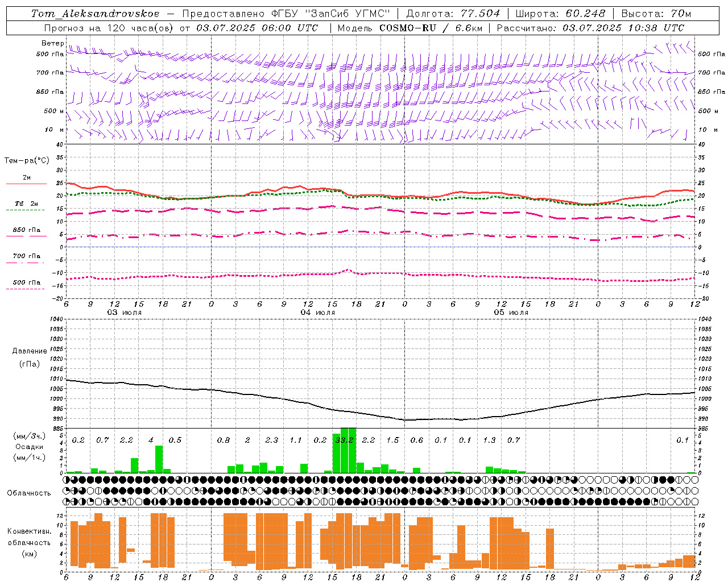
Task: Click the 1.5 precipitation total
Action: point(392,440)
